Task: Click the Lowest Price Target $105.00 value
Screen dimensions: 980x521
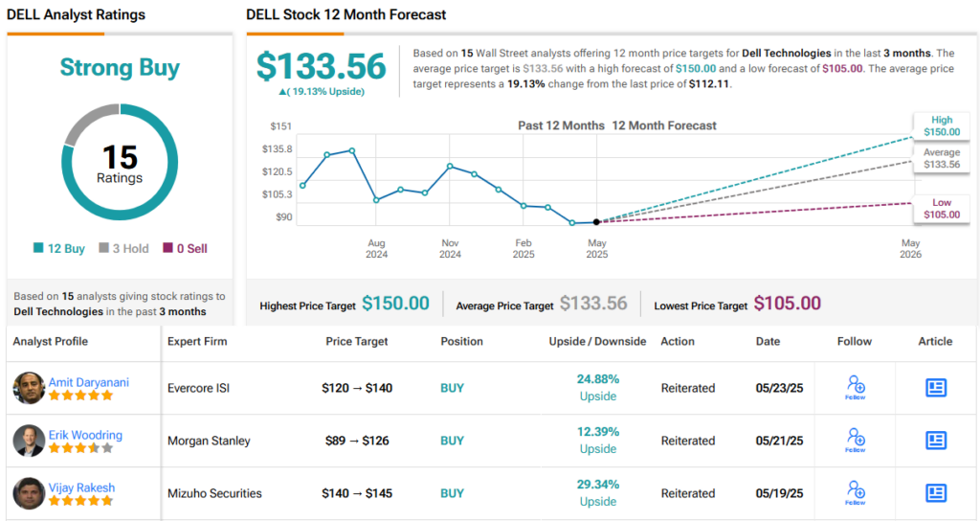Action: (788, 304)
